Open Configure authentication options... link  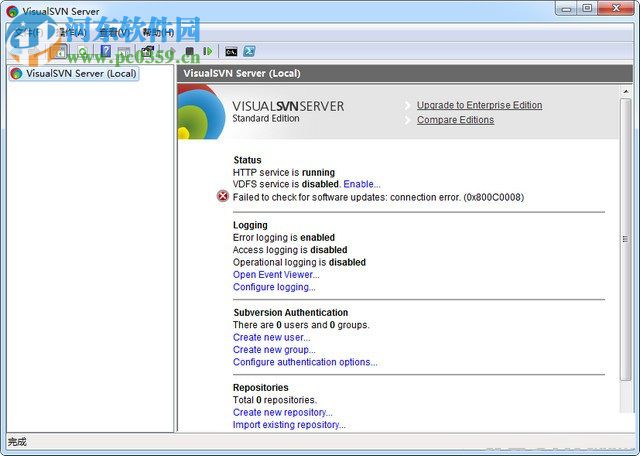[305, 362]
